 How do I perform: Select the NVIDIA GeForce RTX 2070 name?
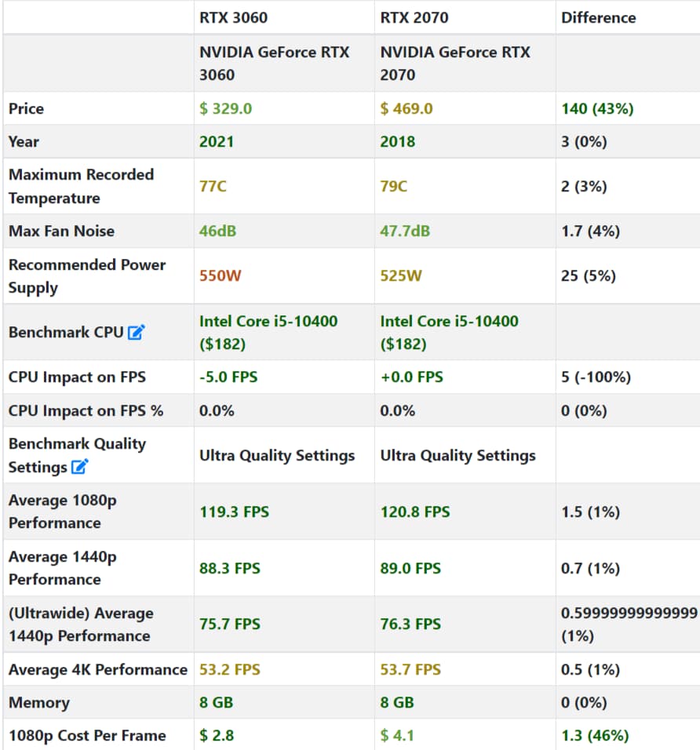[455, 64]
